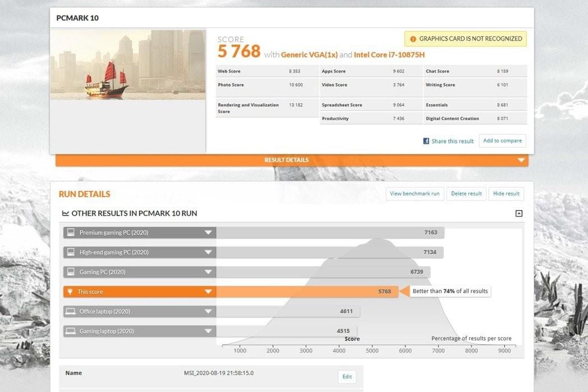Click Hide result button
This screenshot has height=392, width=588.
506,194
